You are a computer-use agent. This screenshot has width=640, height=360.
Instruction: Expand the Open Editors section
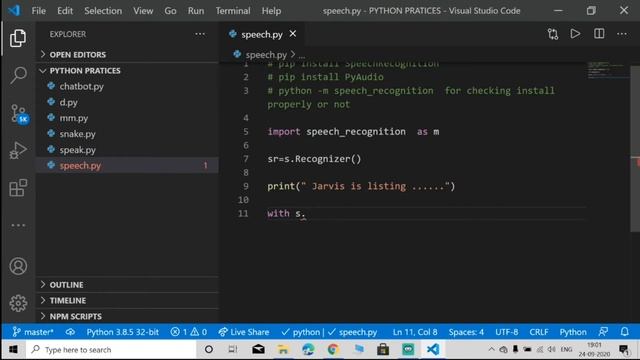pyautogui.click(x=127, y=54)
